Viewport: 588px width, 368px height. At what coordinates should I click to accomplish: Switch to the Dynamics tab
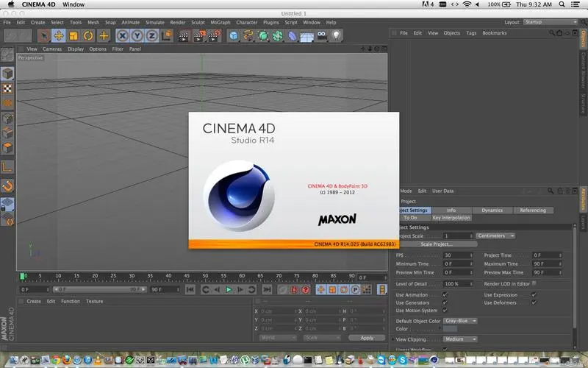pos(492,210)
